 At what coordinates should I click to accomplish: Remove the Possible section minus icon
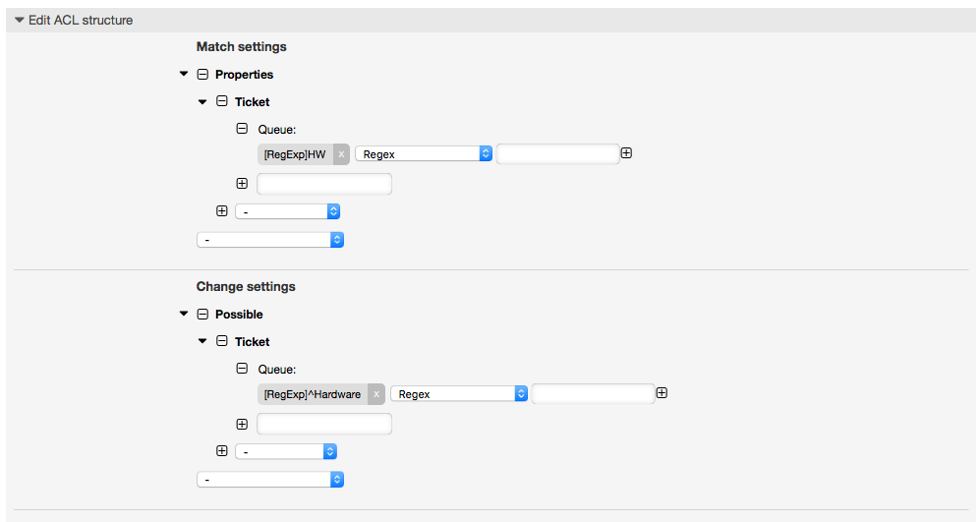202,315
